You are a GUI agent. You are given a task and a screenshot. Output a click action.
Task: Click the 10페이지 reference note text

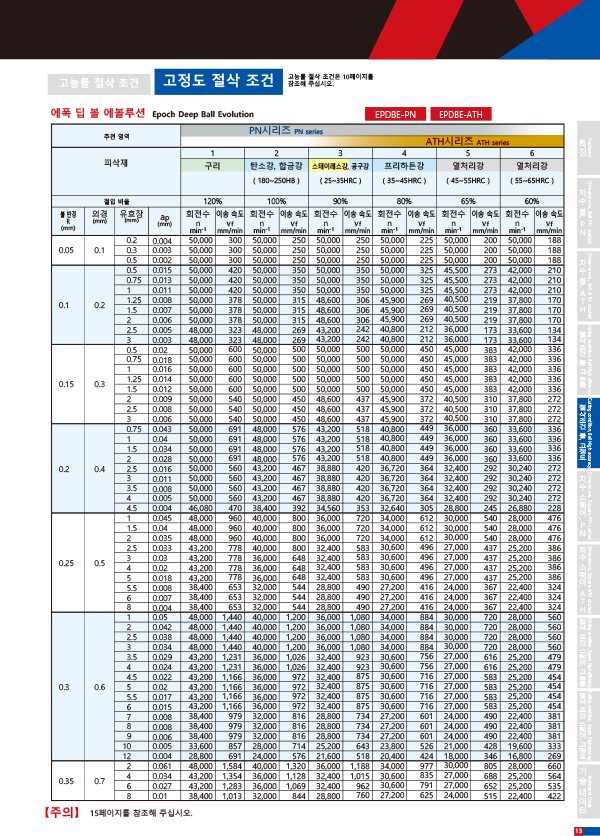click(330, 80)
